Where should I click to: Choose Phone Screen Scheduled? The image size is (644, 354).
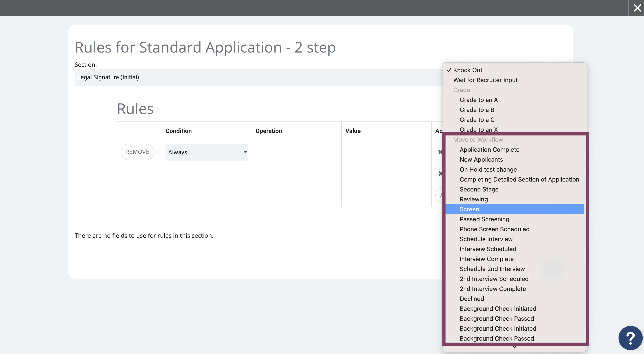pyautogui.click(x=515, y=229)
